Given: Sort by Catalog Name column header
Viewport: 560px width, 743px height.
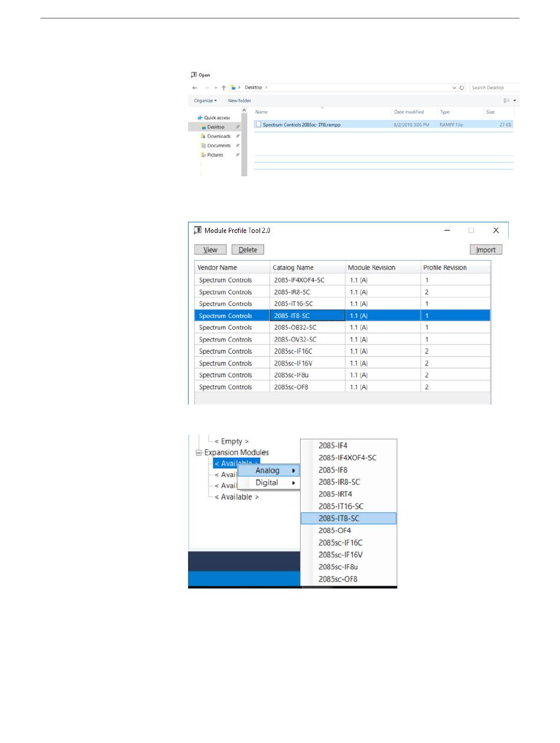Looking at the screenshot, I should tap(293, 268).
